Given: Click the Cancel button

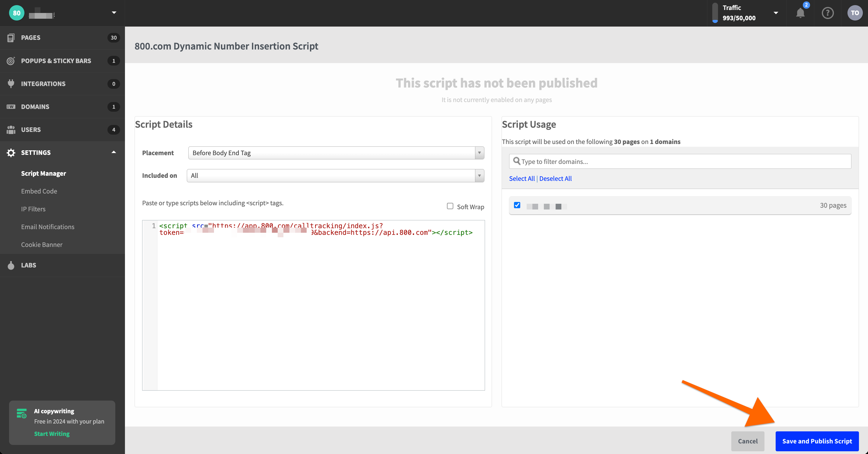Looking at the screenshot, I should pos(747,441).
